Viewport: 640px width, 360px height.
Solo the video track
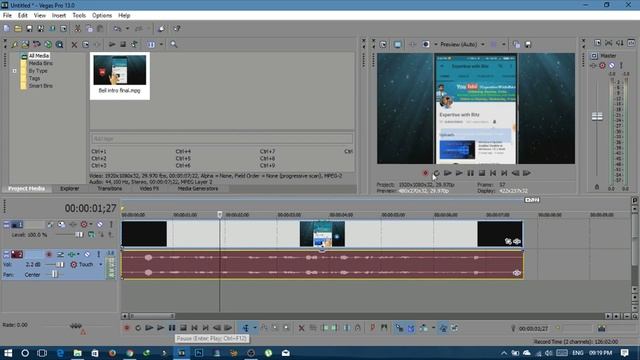[x=111, y=224]
